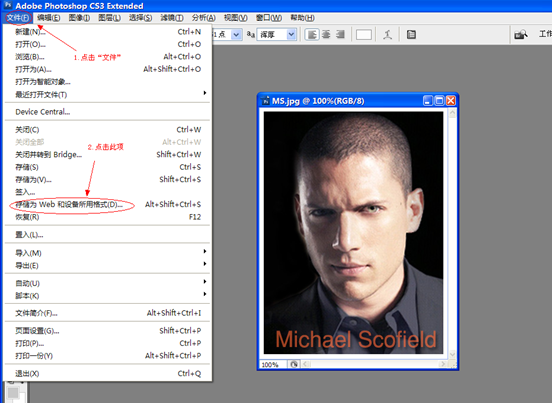This screenshot has width=552, height=403.
Task: Click the Go to Bridge icon
Action: point(521,34)
